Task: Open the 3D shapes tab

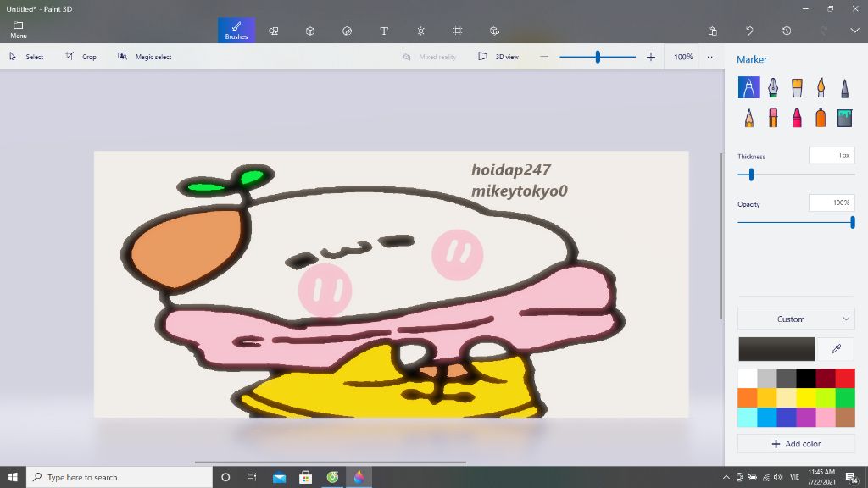Action: click(x=310, y=31)
